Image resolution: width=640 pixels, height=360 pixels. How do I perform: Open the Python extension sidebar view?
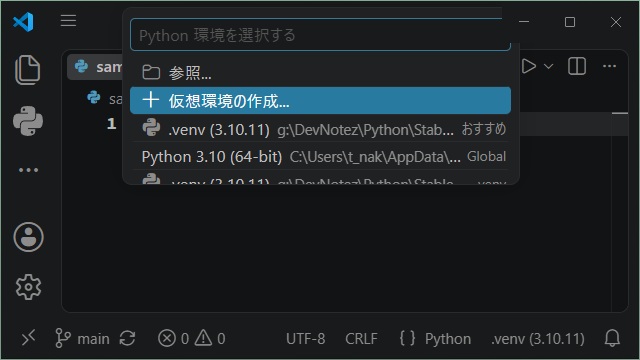click(28, 121)
